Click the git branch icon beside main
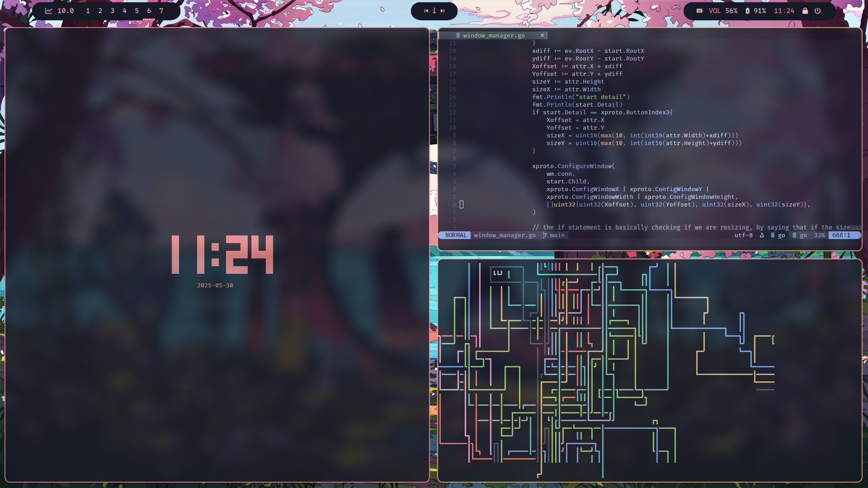Image resolution: width=868 pixels, height=488 pixels. tap(545, 235)
